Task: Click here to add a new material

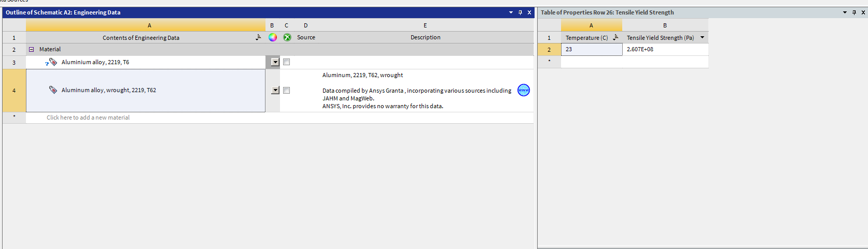Action: pyautogui.click(x=88, y=118)
